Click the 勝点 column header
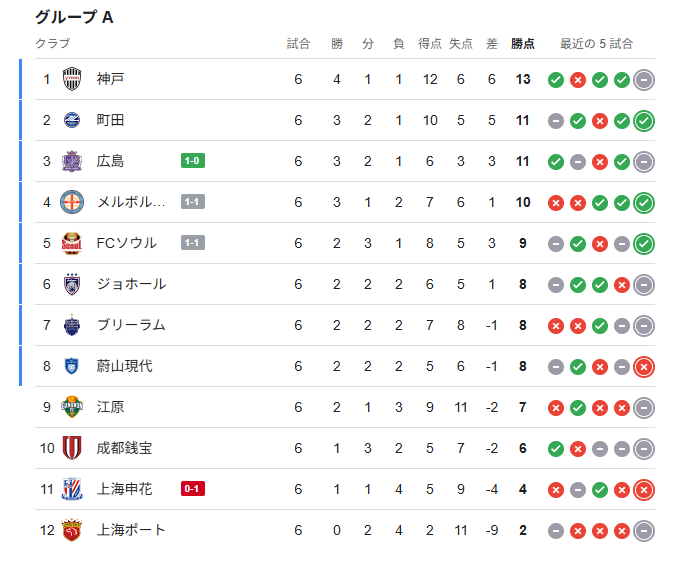 click(x=522, y=44)
